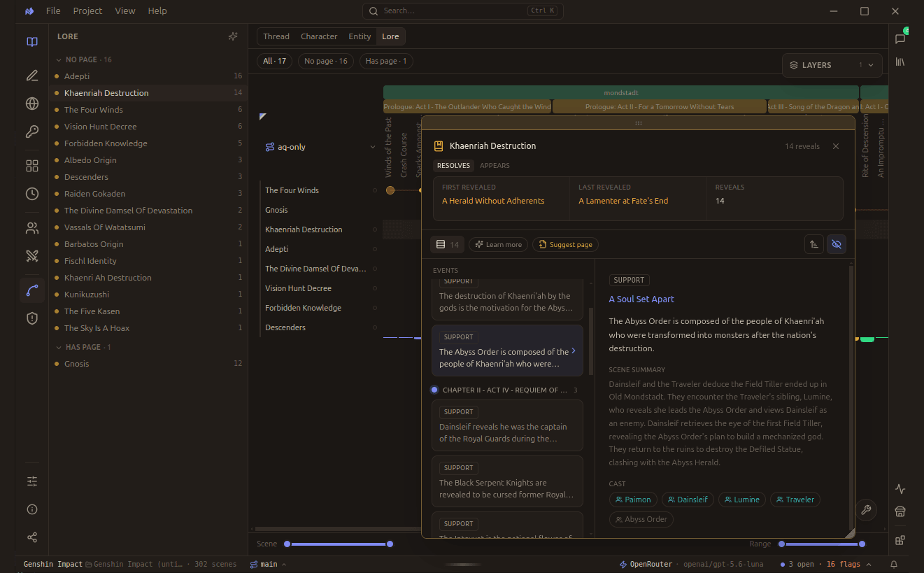Click the Scene slider's left handle
This screenshot has width=924, height=573.
click(286, 544)
